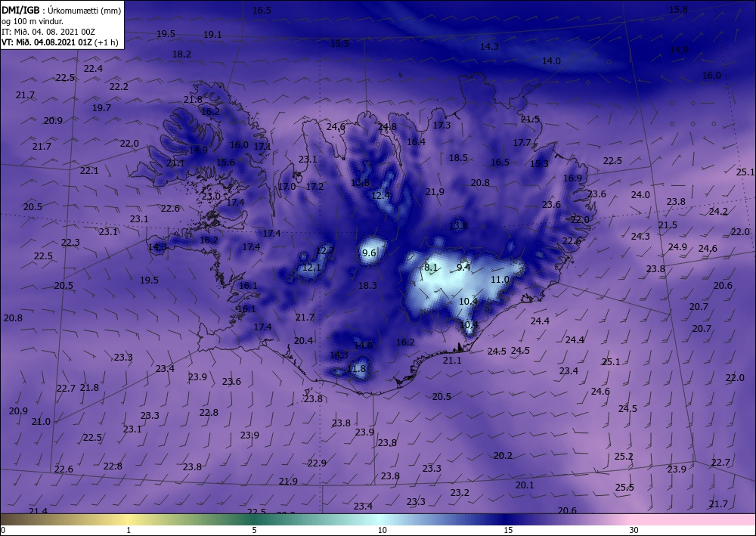Click the 15 label on the color scale

point(508,530)
